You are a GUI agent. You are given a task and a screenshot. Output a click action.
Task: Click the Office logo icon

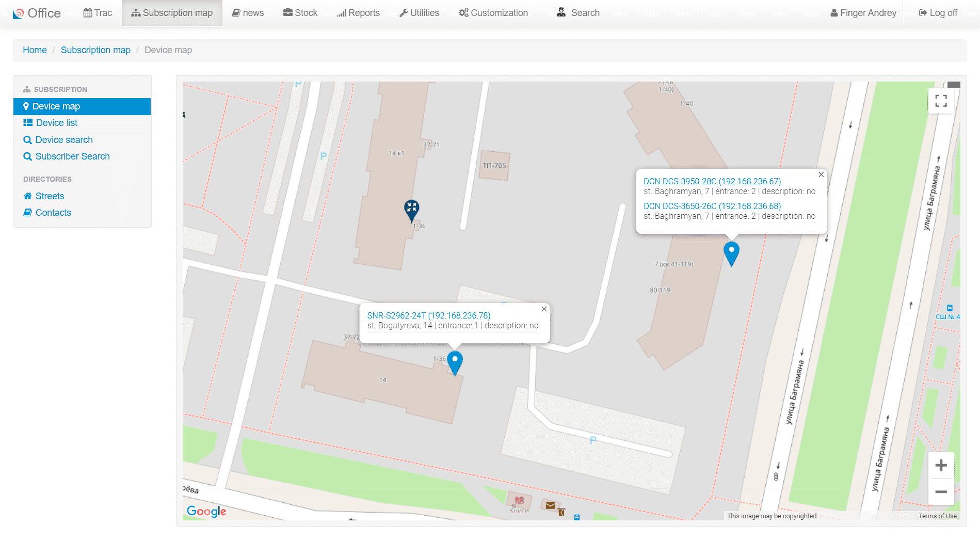point(18,13)
